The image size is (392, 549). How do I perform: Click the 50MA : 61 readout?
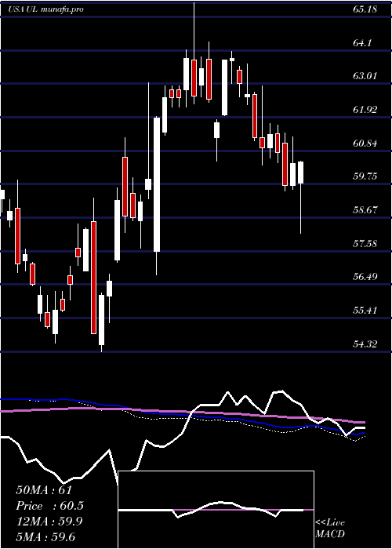pyautogui.click(x=44, y=490)
